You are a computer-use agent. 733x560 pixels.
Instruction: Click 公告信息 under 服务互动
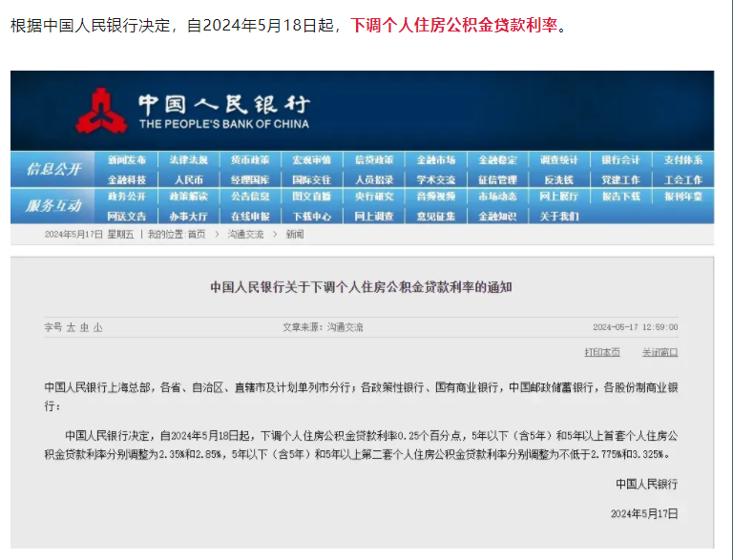250,197
